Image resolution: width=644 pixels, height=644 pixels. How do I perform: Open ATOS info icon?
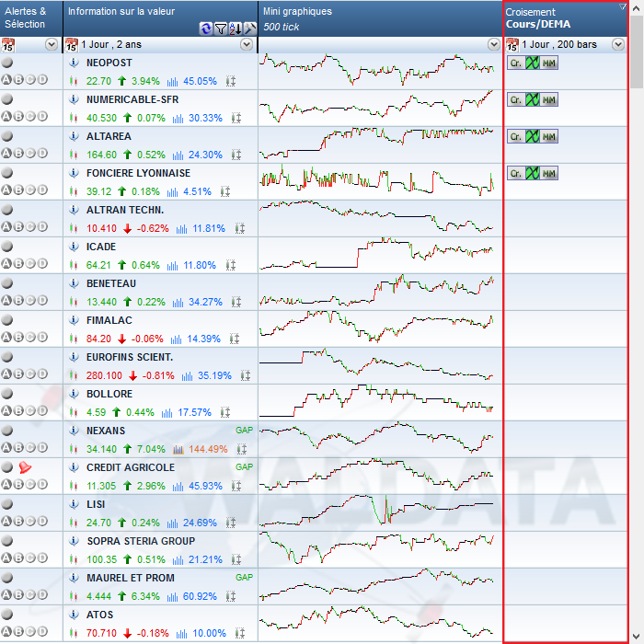(74, 615)
